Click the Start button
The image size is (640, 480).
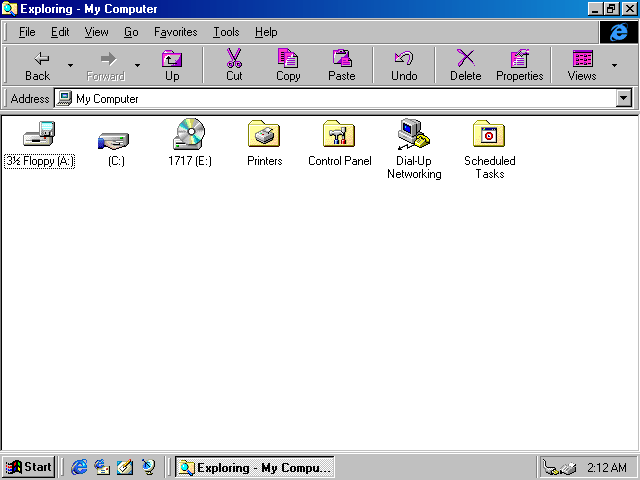pyautogui.click(x=29, y=467)
